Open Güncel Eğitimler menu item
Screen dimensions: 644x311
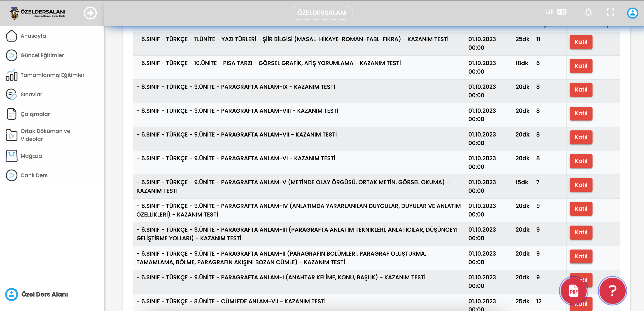pos(42,55)
